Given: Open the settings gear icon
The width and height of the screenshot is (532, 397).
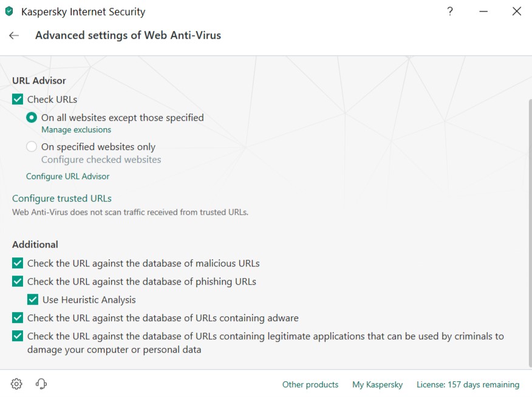Looking at the screenshot, I should pos(16,384).
